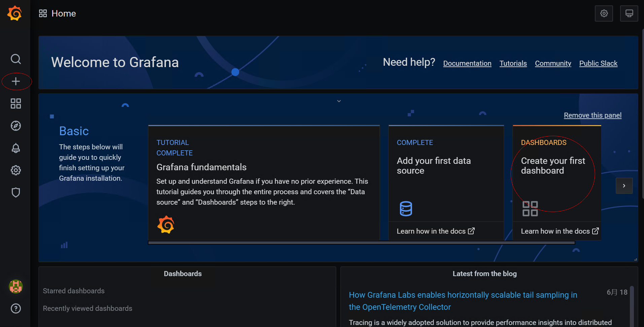The height and width of the screenshot is (327, 644).
Task: Click Remove this panel link
Action: pos(592,115)
